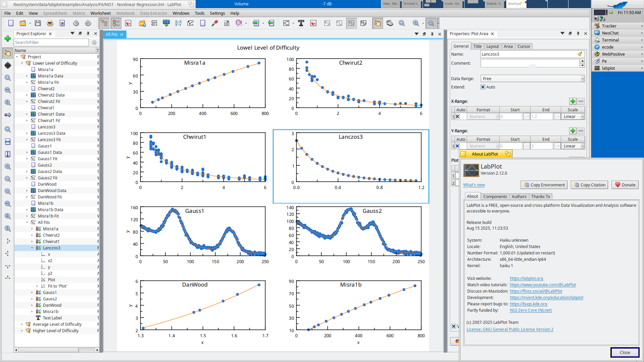Collapse the Lanczos3 tree node under All Fits

(32, 248)
